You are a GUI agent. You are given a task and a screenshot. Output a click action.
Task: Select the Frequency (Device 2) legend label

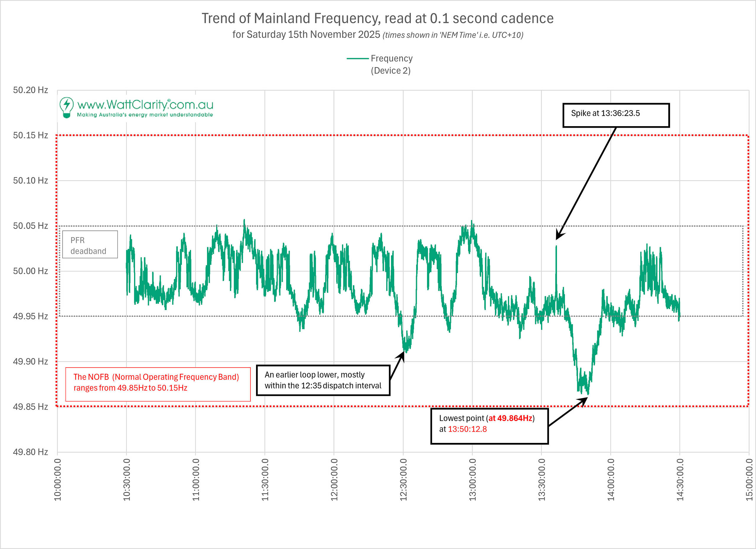[x=391, y=64]
